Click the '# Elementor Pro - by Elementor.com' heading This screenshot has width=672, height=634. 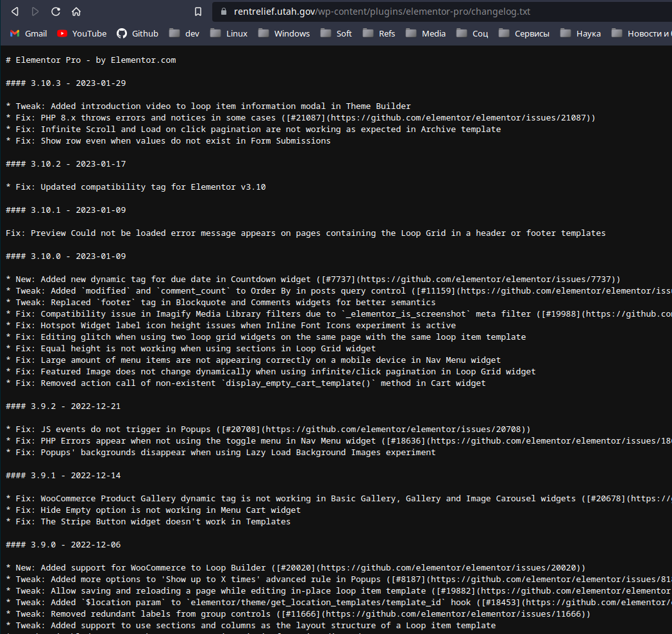(91, 60)
